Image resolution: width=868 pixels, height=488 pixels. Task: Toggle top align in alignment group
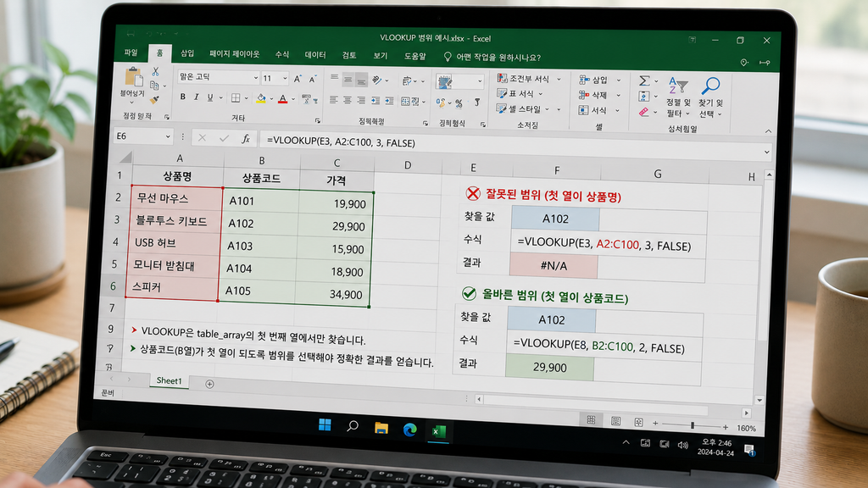334,79
